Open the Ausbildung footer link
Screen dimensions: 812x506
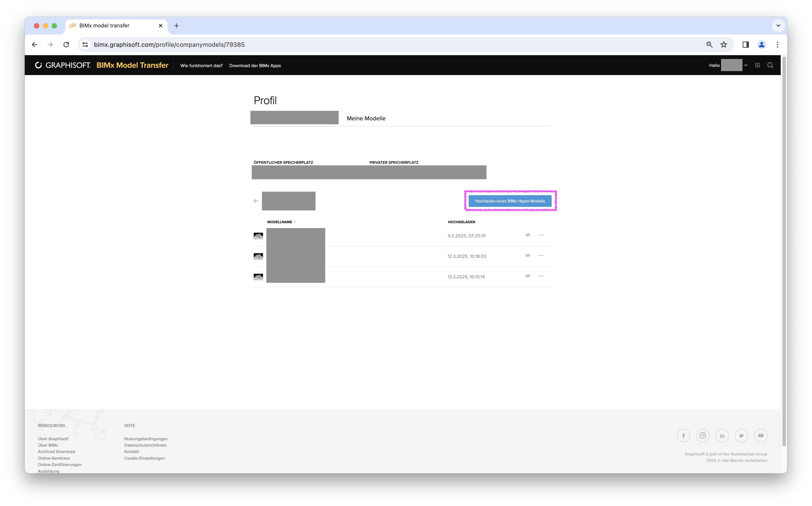[49, 471]
